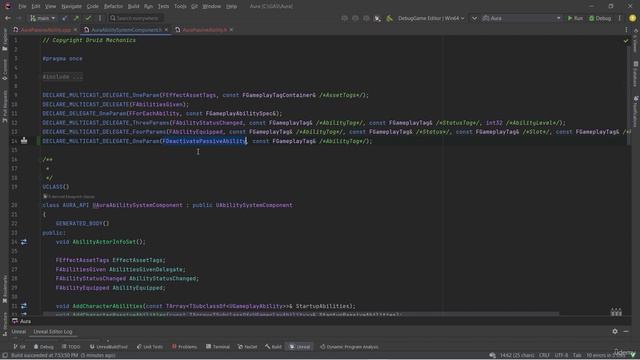Open the UnrealBuildTool tool window
640x360 pixels.
[x=109, y=347]
